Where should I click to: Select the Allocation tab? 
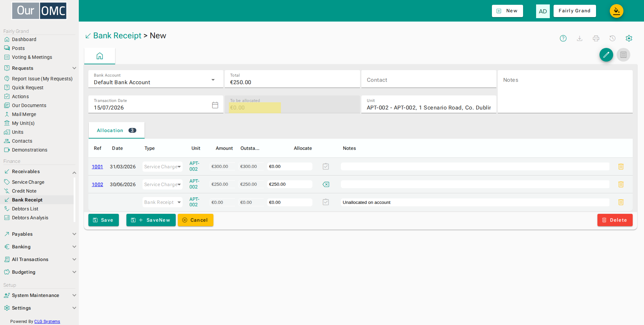116,130
